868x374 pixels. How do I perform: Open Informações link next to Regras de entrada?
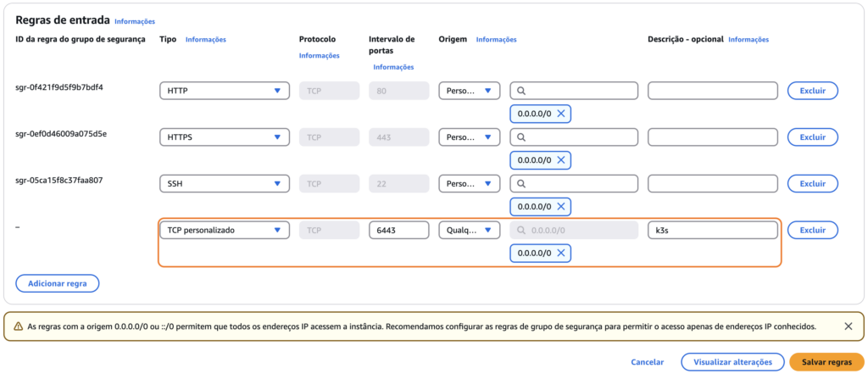[x=135, y=21]
